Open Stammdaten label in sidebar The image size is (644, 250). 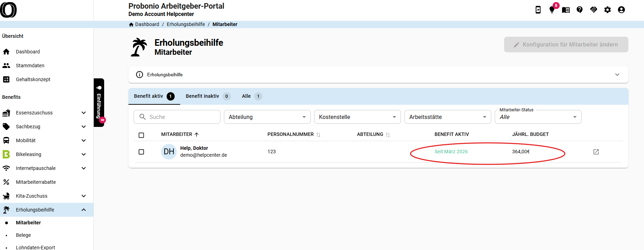coord(30,66)
